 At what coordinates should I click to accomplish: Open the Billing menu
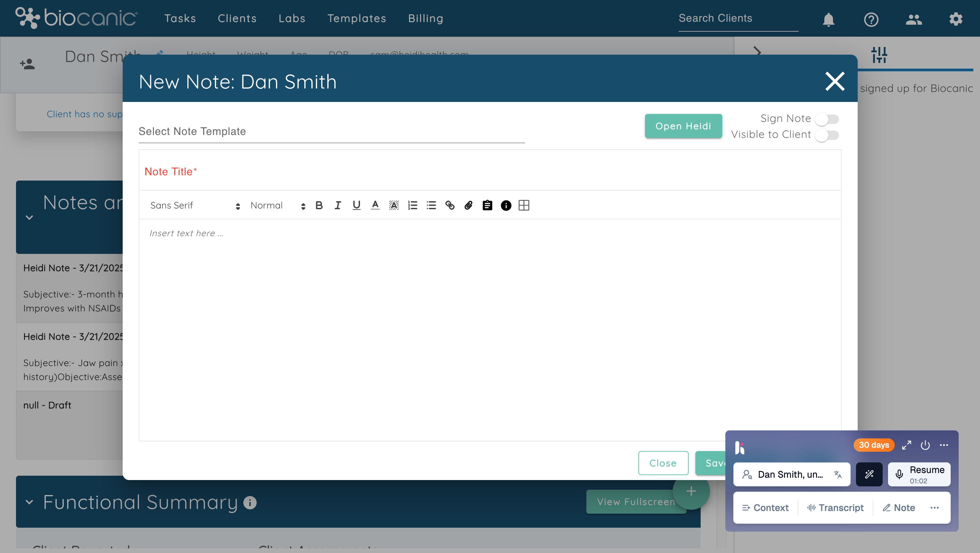pos(426,19)
